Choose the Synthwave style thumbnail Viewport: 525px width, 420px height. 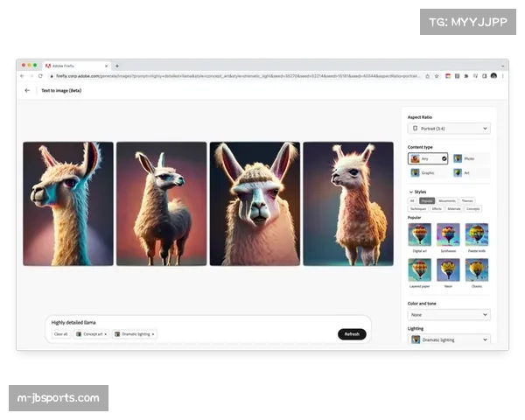[448, 234]
